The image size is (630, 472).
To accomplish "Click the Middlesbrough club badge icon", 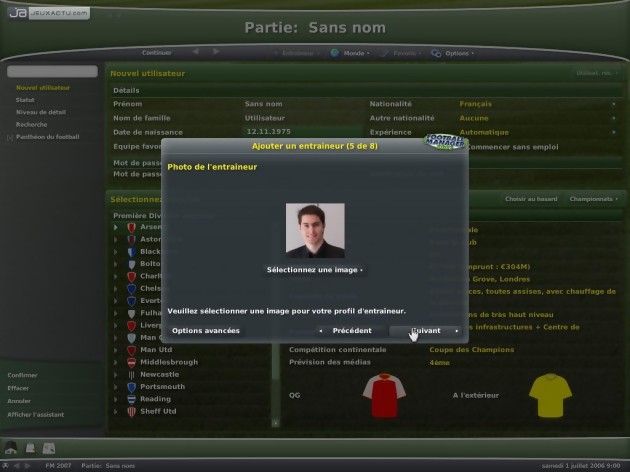I will (131, 362).
